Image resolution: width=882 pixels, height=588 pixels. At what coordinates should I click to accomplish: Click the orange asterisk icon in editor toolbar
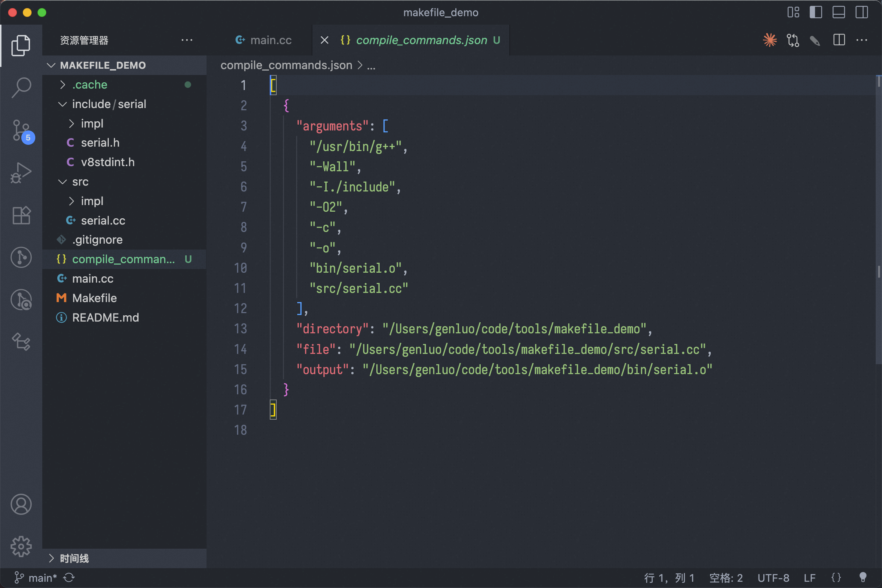click(x=770, y=40)
